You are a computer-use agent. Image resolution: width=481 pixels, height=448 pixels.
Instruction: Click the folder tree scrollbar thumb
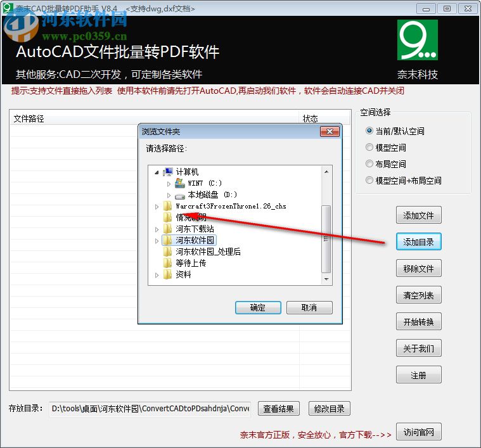[326, 239]
